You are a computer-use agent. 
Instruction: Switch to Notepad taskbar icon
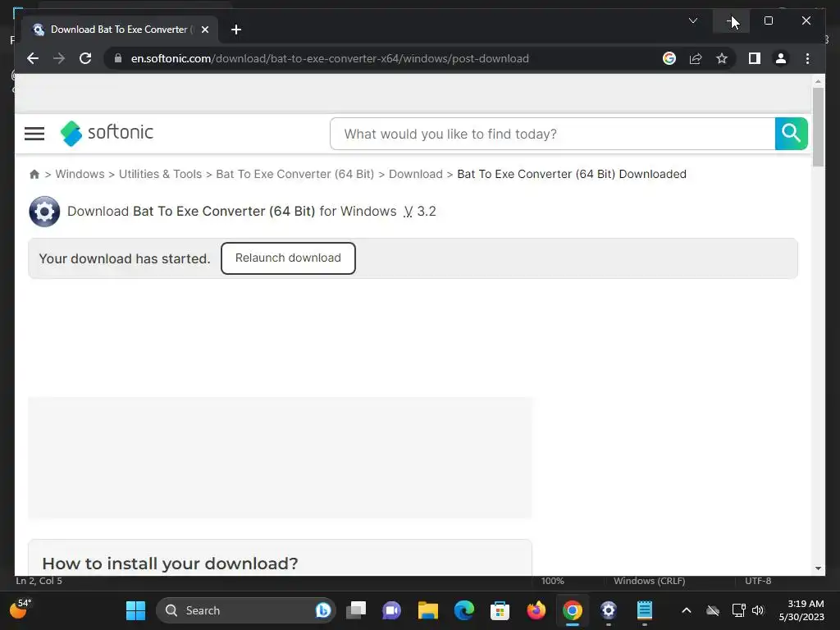pos(645,610)
